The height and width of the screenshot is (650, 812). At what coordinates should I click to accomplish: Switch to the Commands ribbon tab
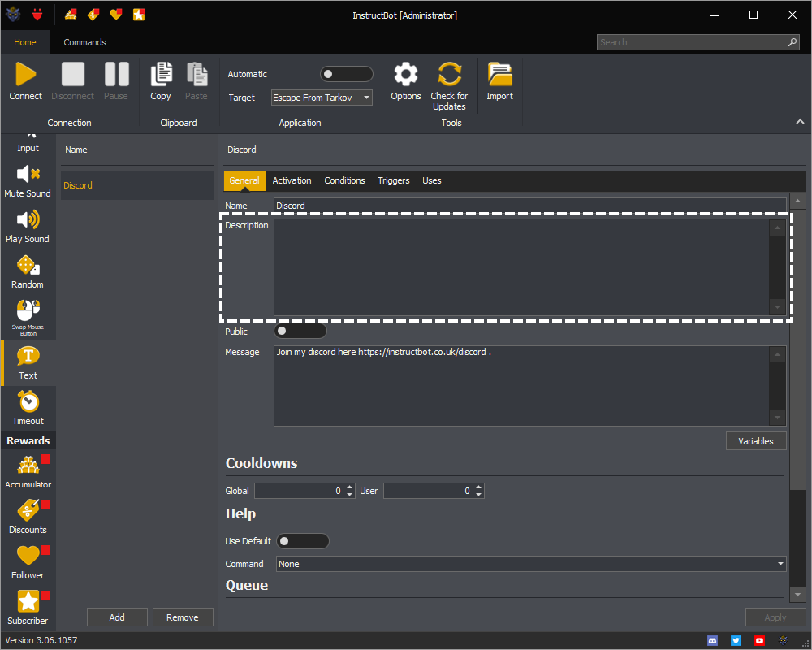click(x=85, y=42)
